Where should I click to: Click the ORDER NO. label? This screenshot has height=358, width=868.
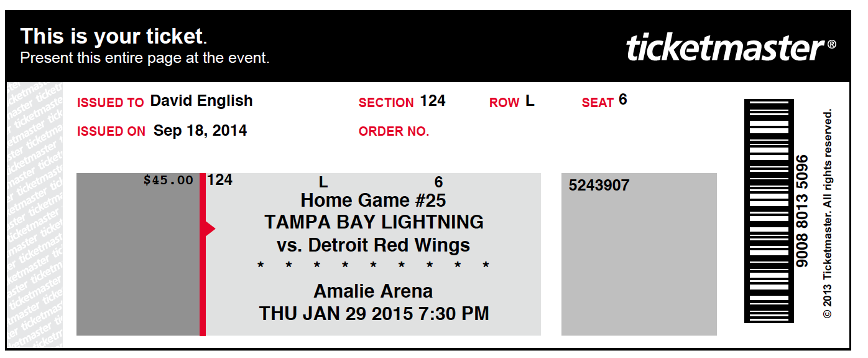pos(394,131)
